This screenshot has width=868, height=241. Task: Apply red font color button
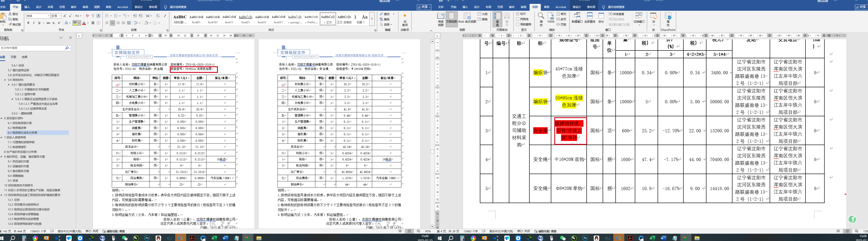click(84, 23)
